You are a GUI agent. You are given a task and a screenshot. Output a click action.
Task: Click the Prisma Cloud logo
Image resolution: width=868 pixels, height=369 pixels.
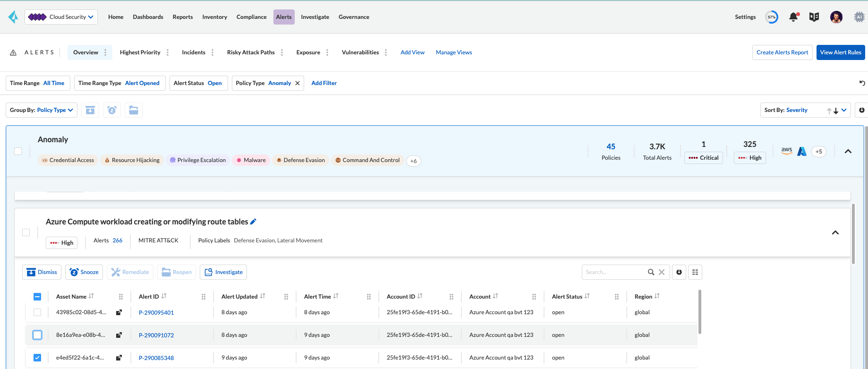(13, 17)
